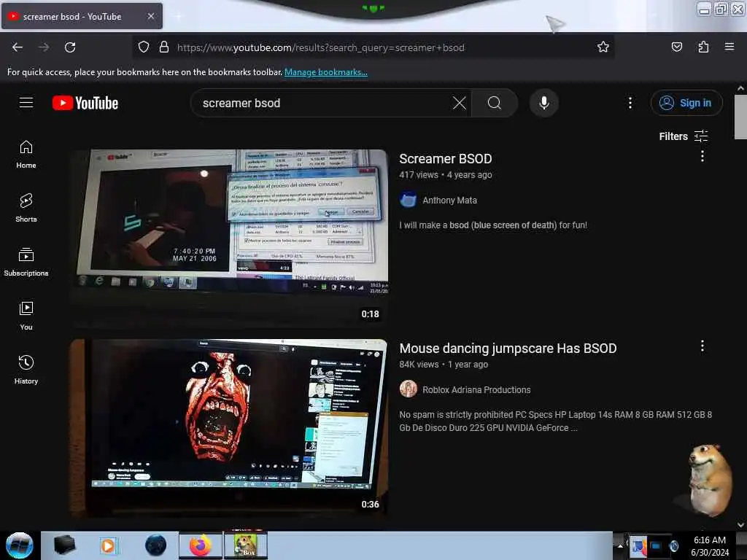Open more options for Mouse dancing video
Screen dimensions: 747x560
(x=703, y=346)
